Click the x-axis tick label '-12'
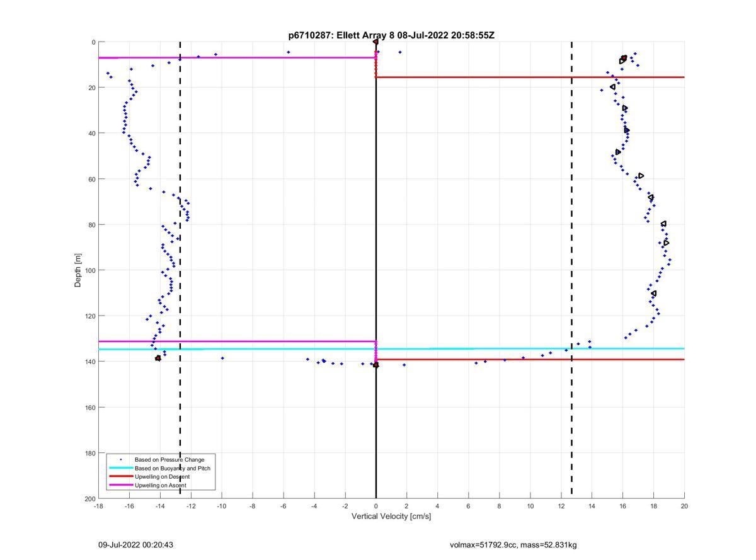The width and height of the screenshot is (756, 560). (191, 506)
